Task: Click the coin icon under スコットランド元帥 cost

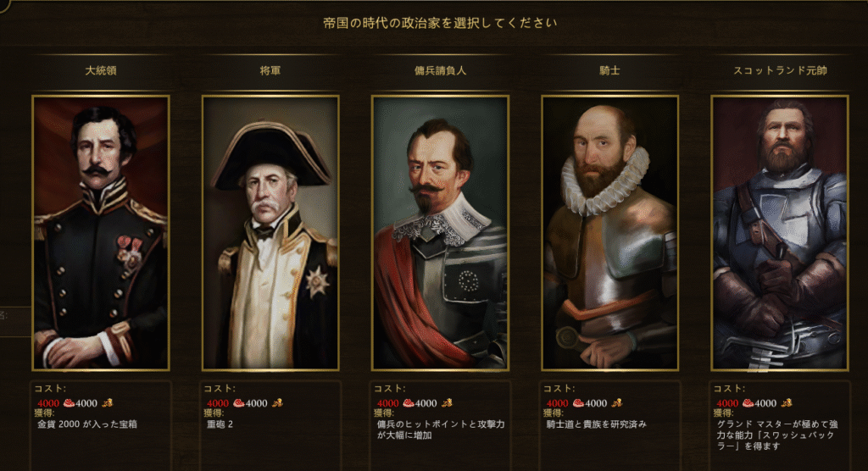Action: [787, 402]
